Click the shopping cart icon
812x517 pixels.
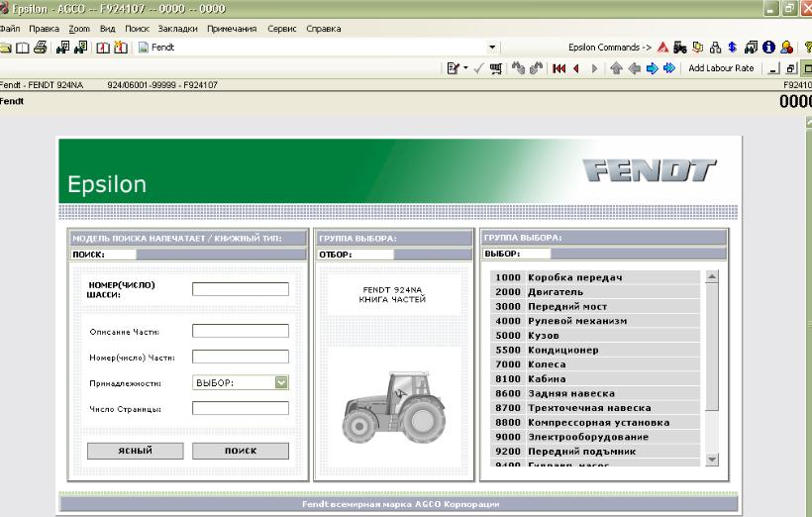tap(495, 68)
